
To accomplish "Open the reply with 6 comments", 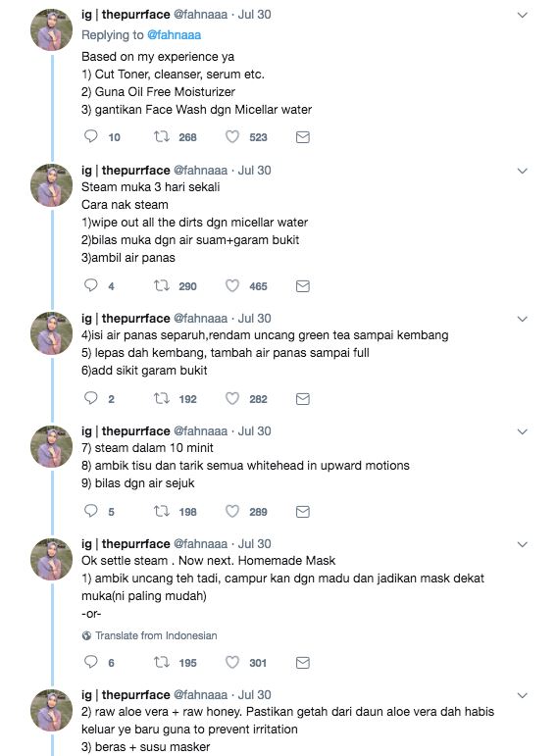I will (90, 662).
